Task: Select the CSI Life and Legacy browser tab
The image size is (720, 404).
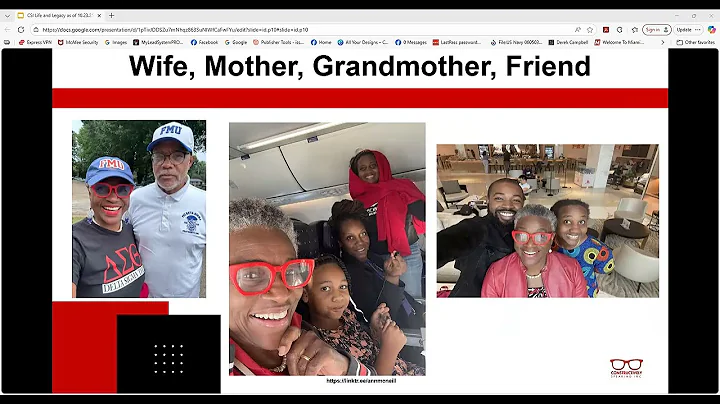Action: click(x=58, y=16)
